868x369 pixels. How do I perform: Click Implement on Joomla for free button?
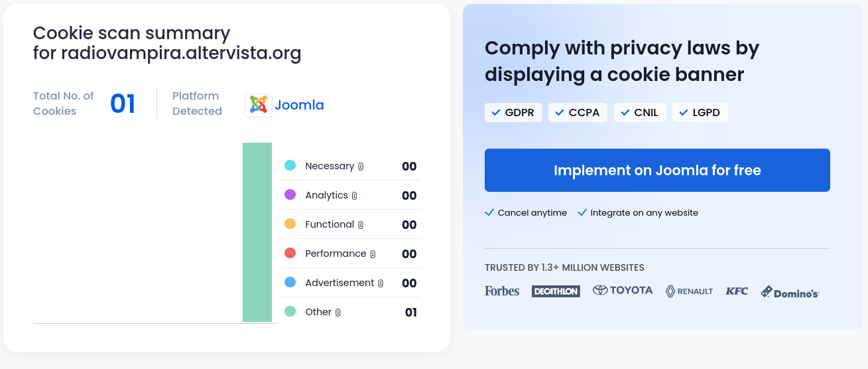(x=657, y=171)
